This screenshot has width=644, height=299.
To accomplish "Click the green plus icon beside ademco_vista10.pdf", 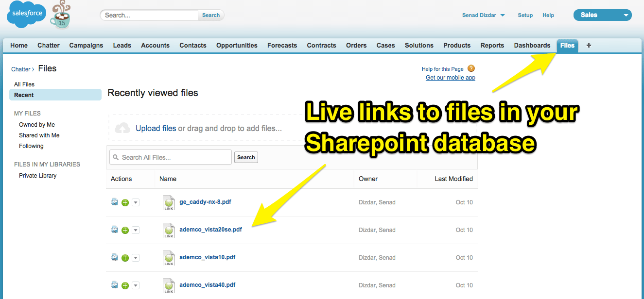I will (125, 257).
